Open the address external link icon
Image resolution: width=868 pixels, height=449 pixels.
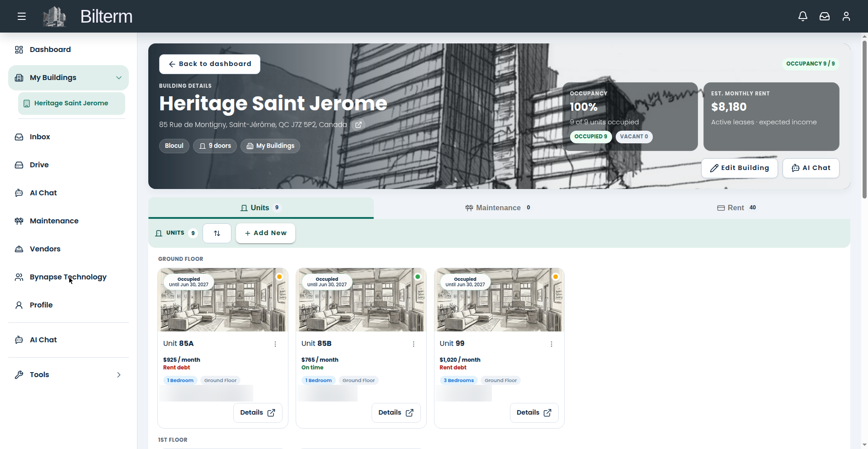pos(358,125)
